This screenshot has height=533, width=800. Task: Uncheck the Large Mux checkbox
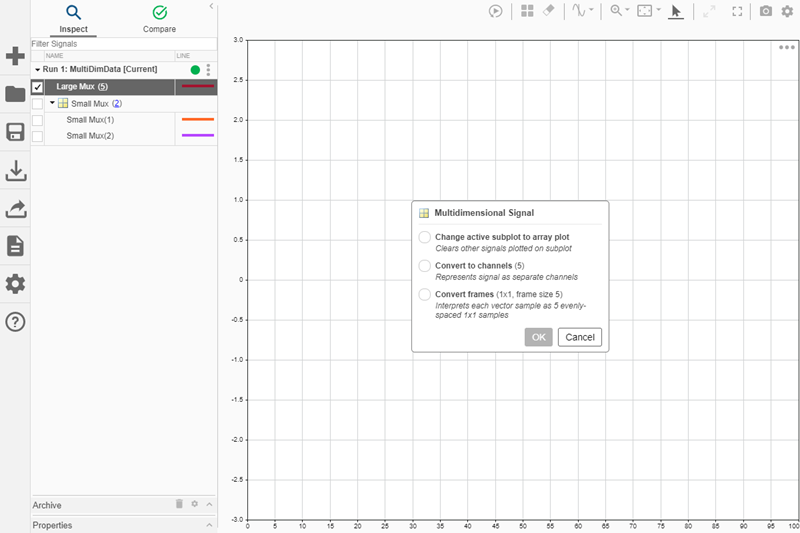click(x=37, y=87)
